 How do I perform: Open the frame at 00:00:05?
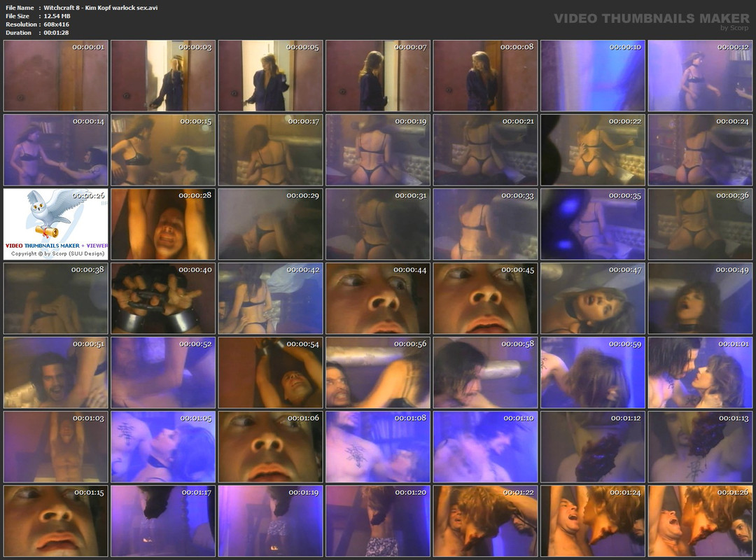[270, 76]
